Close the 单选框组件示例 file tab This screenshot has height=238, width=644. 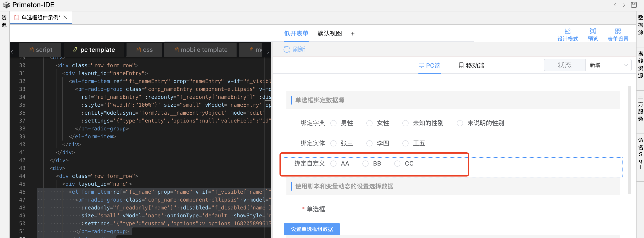pyautogui.click(x=65, y=17)
